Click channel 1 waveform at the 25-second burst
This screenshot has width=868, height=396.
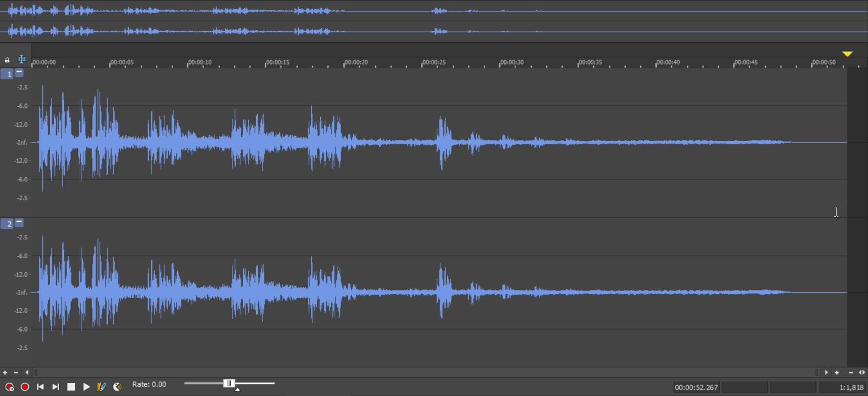pyautogui.click(x=443, y=142)
